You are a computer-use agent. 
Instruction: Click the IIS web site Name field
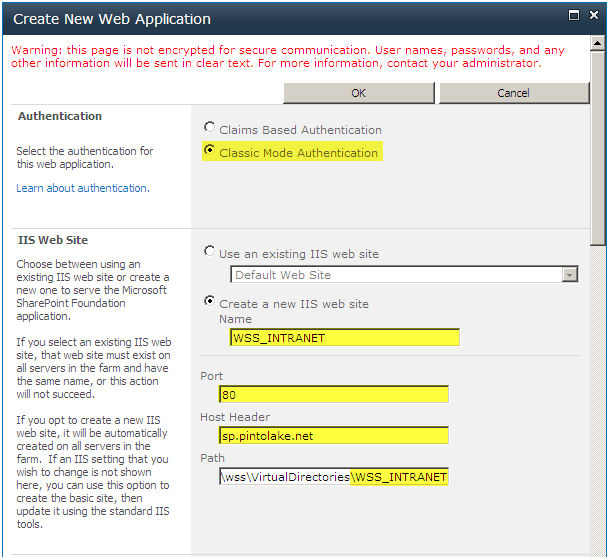pos(345,338)
